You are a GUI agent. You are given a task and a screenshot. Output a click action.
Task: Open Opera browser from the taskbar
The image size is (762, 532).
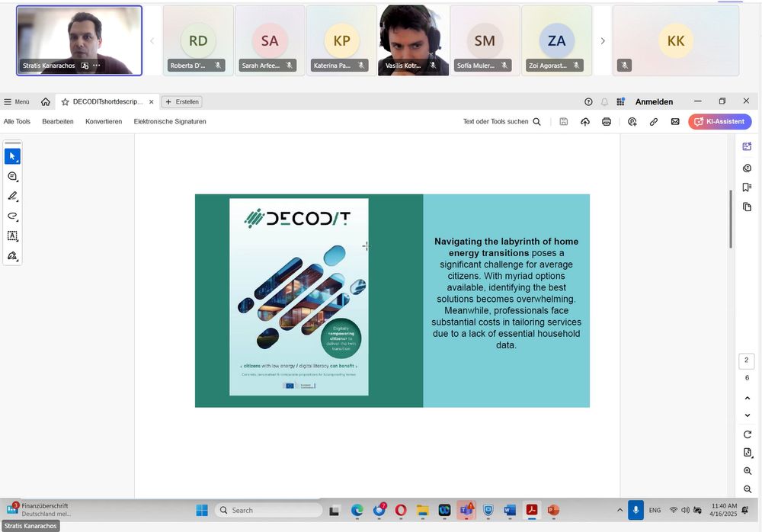pos(401,510)
